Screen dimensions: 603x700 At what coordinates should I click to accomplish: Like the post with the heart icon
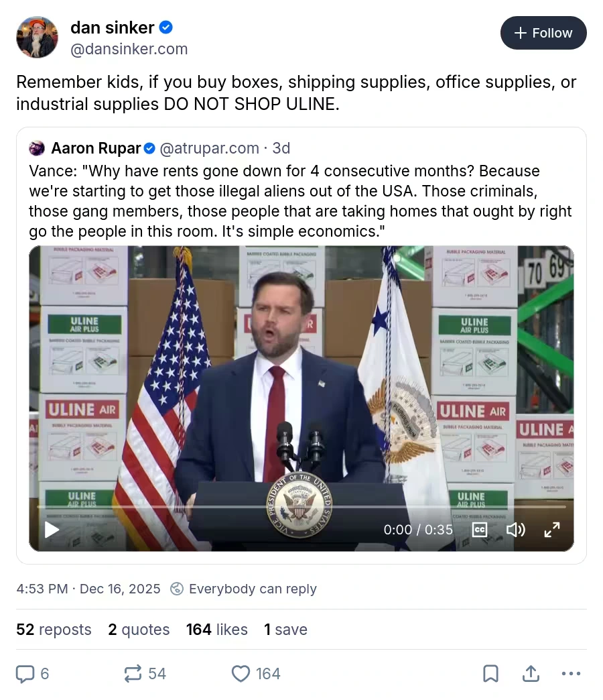click(x=241, y=673)
